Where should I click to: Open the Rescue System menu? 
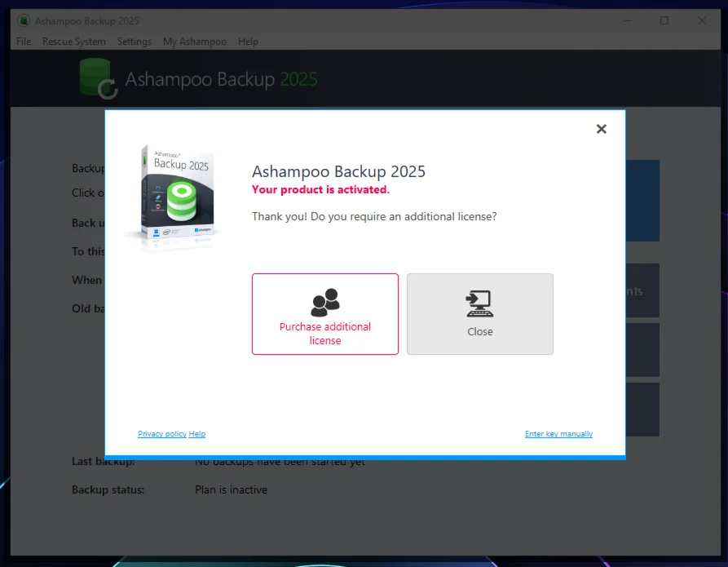click(74, 42)
